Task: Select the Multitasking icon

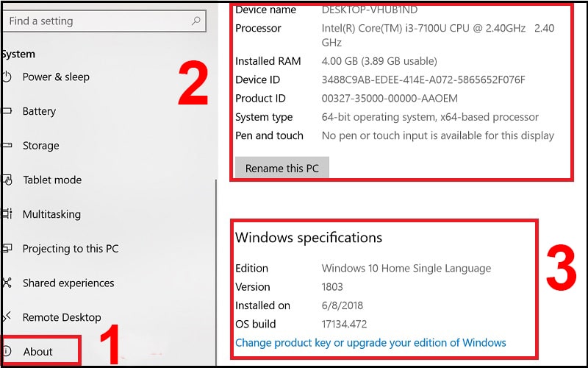Action: pos(7,214)
